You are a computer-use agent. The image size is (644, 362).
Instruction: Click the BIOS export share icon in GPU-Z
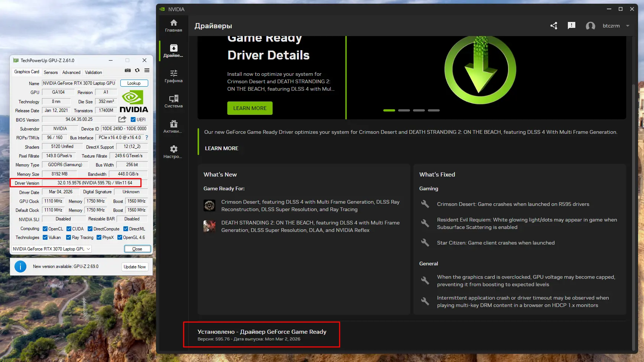[122, 119]
